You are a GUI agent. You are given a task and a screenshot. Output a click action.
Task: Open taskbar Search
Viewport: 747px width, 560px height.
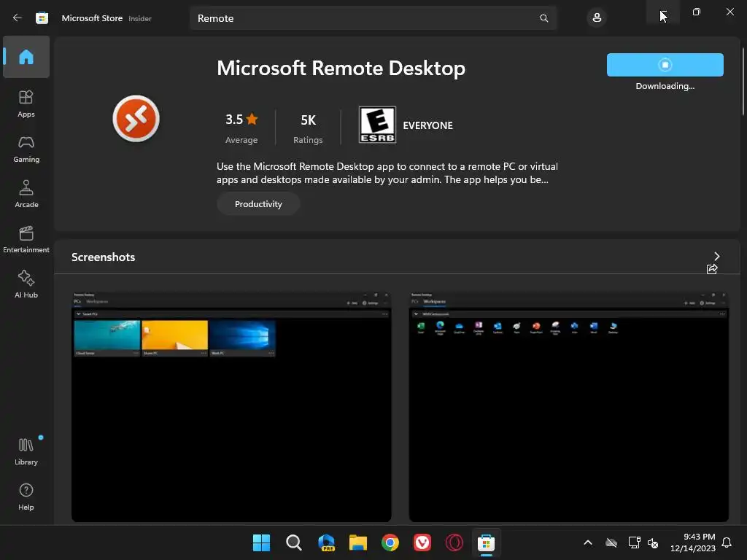[x=294, y=542]
